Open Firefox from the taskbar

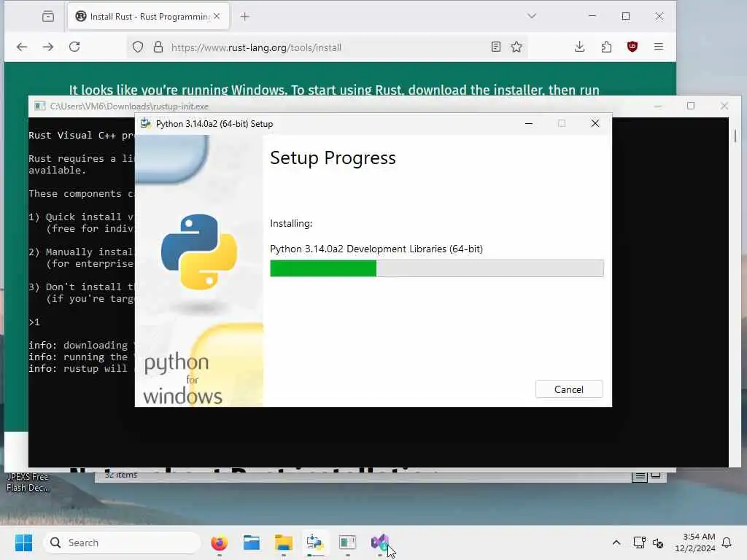tap(219, 542)
